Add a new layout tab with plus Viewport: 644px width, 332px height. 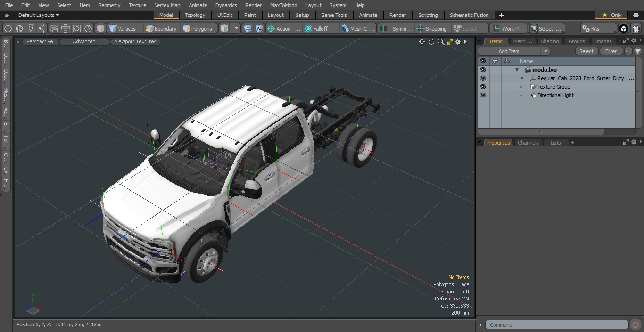(x=501, y=15)
